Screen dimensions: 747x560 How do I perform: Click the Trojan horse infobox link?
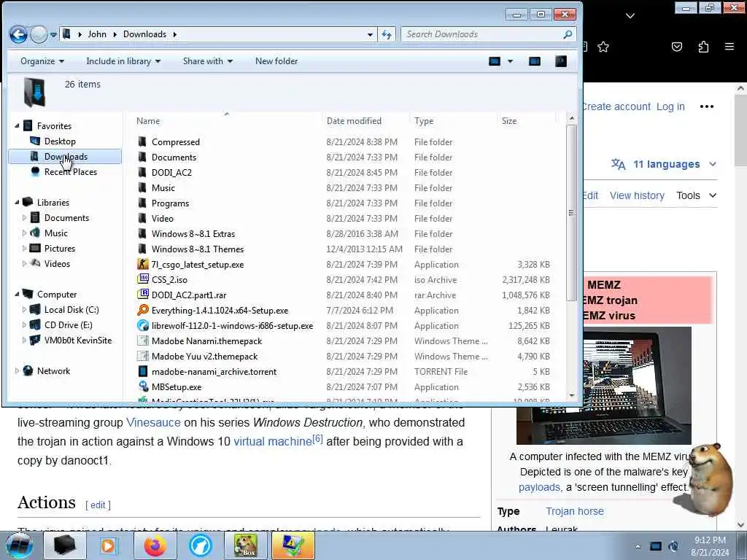coord(575,511)
